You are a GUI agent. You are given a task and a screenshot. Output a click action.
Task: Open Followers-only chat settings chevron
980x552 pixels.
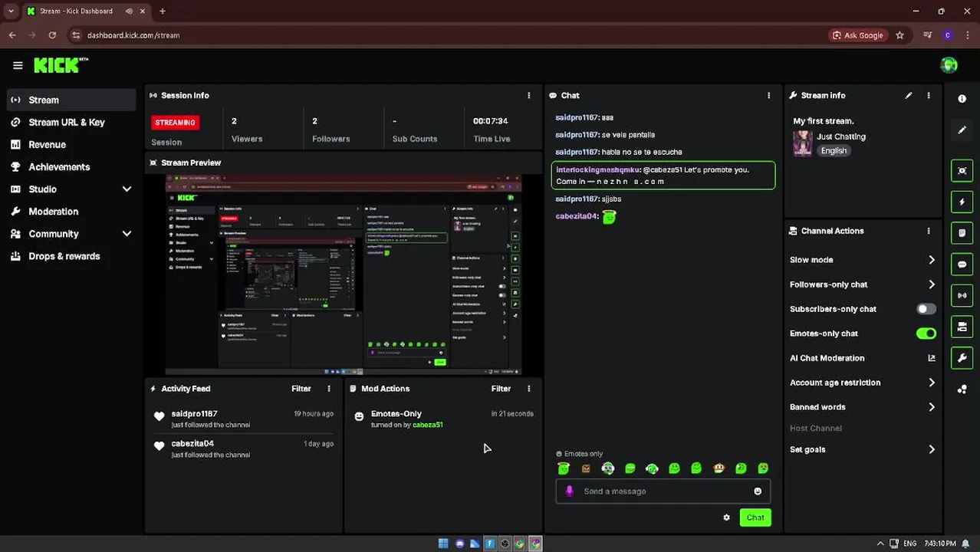click(x=932, y=284)
